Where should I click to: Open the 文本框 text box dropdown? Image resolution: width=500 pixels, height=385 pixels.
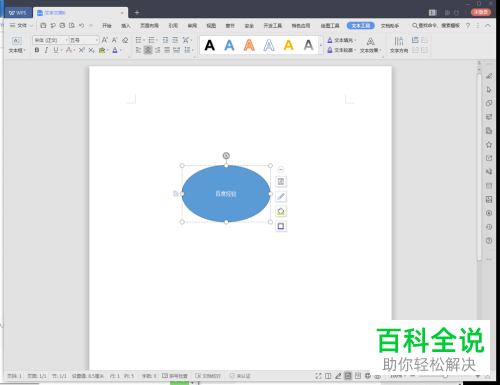point(17,45)
